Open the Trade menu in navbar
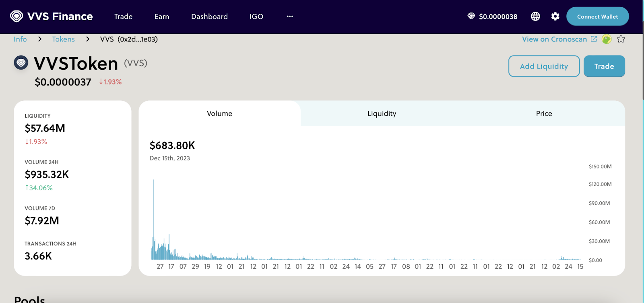 pyautogui.click(x=123, y=17)
